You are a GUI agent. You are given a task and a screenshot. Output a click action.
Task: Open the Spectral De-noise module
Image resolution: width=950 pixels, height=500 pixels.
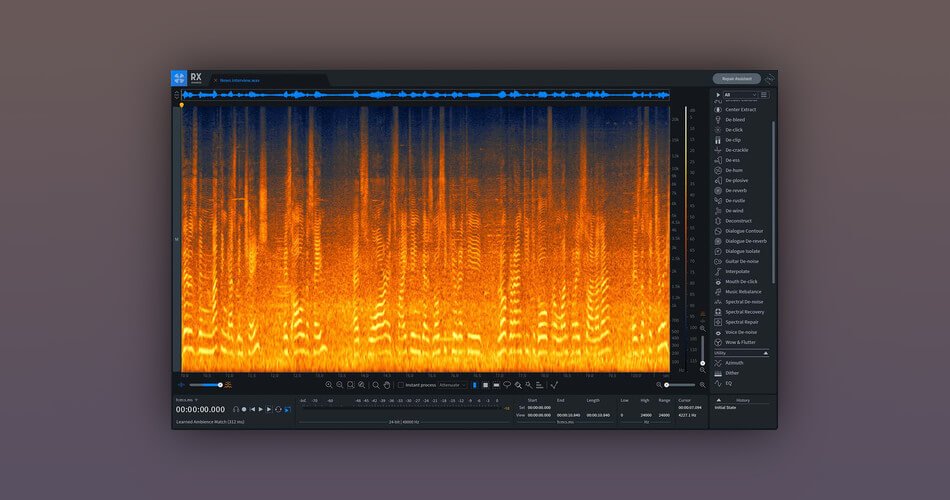coord(743,302)
